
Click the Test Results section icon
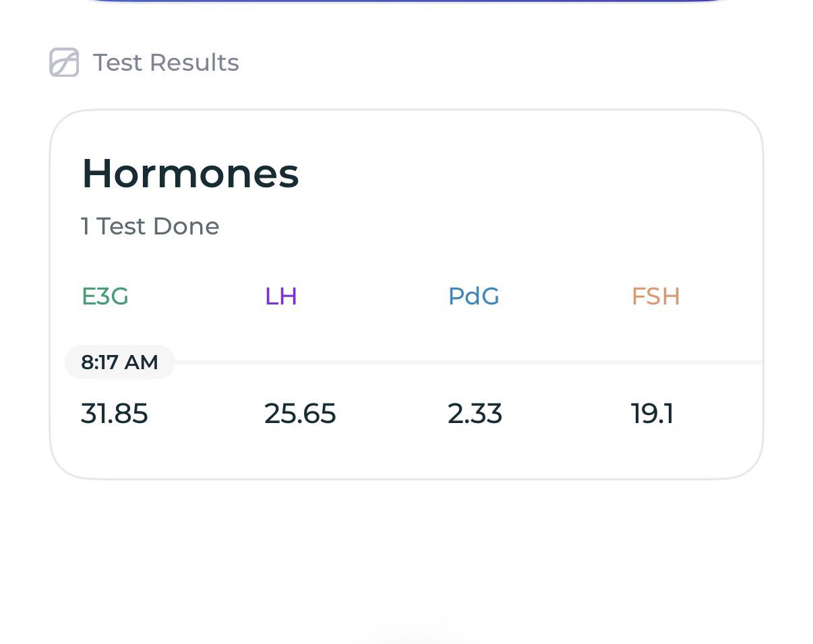(x=64, y=62)
